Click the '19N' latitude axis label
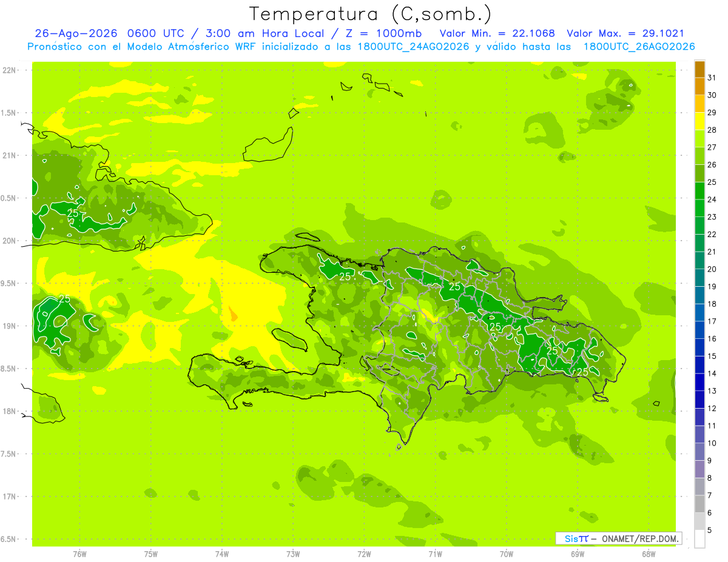Viewport: 728px width, 562px height. [x=9, y=326]
